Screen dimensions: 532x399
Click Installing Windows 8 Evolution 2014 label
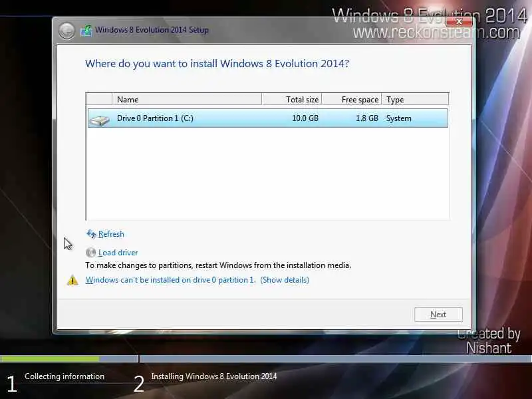[x=213, y=376]
